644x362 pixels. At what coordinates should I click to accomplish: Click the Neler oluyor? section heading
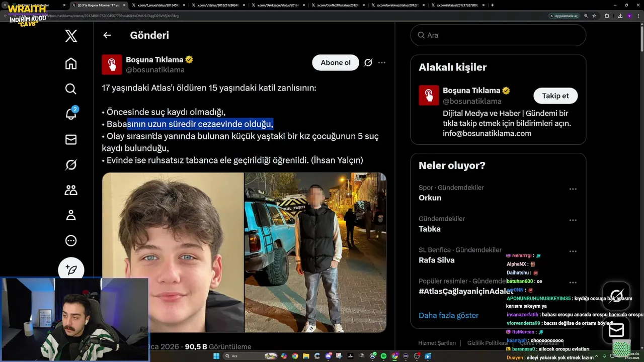pos(452,165)
